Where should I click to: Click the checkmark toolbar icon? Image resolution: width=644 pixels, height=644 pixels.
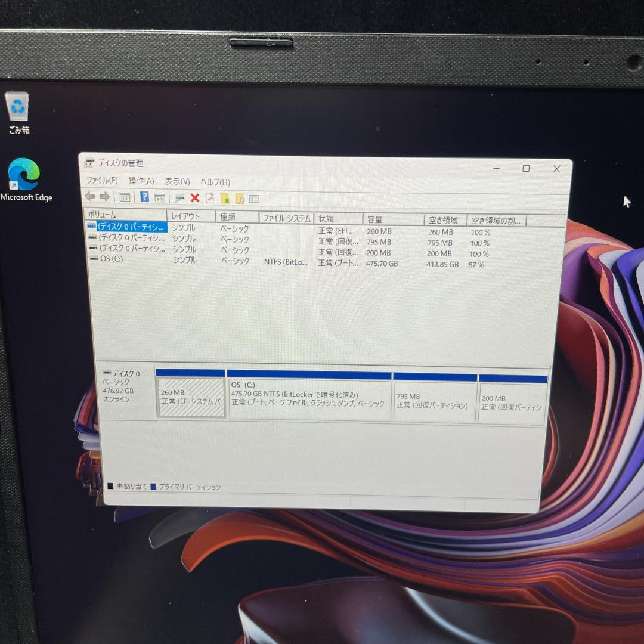tap(209, 197)
